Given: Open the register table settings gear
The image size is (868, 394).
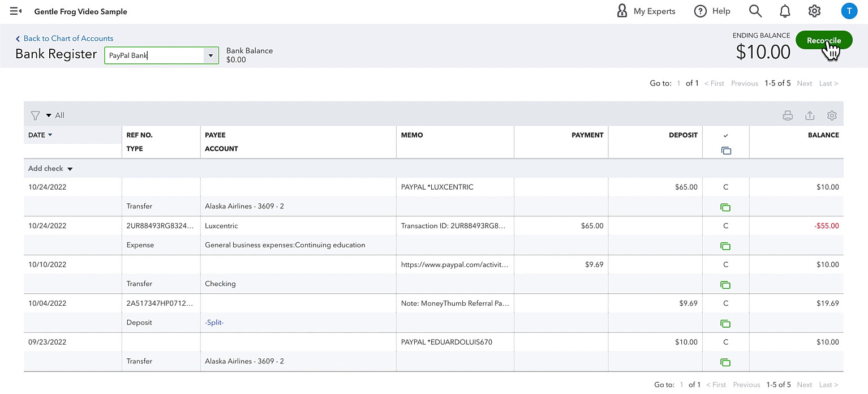Looking at the screenshot, I should 832,115.
